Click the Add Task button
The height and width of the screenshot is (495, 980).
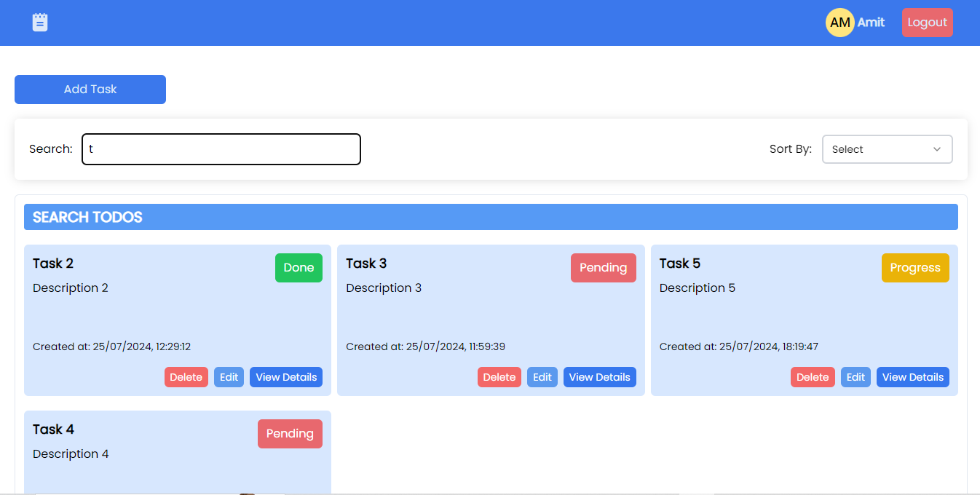pyautogui.click(x=90, y=90)
